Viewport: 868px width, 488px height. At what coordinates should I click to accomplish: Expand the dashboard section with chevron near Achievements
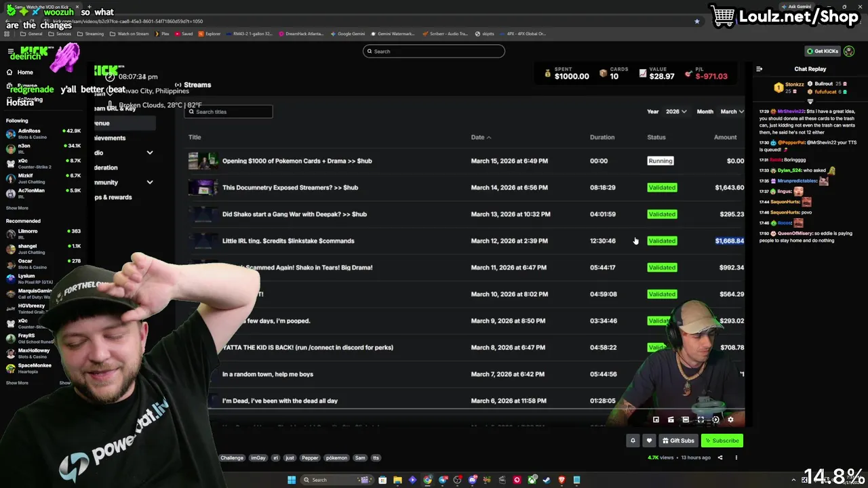click(150, 153)
